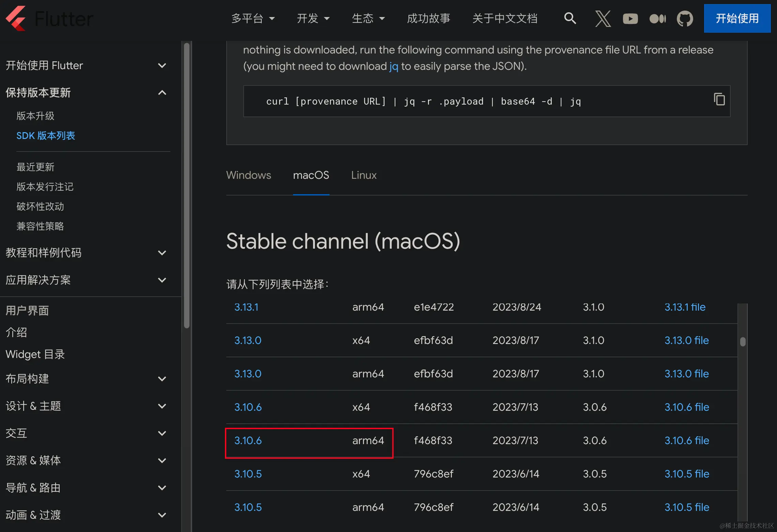Open the search magnifier icon
This screenshot has width=777, height=532.
[x=570, y=18]
